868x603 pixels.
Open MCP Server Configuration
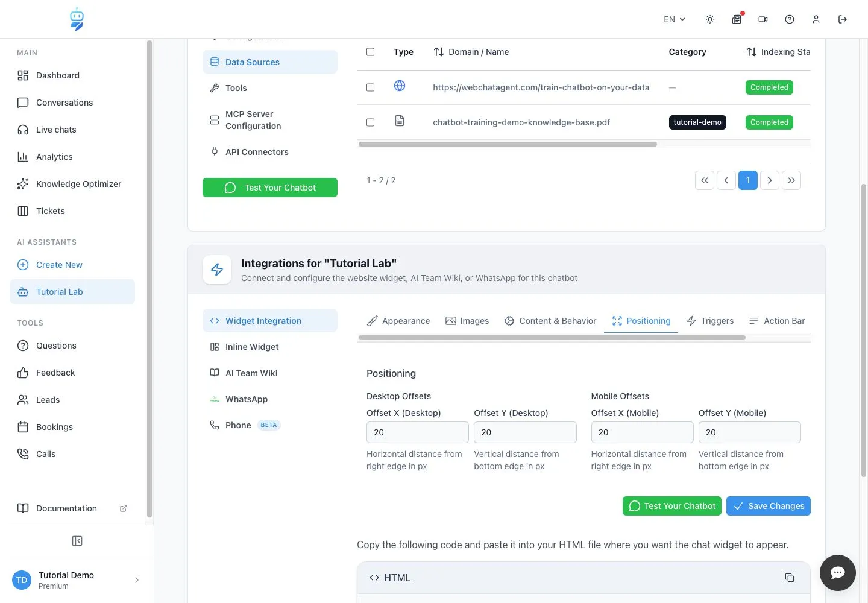270,120
